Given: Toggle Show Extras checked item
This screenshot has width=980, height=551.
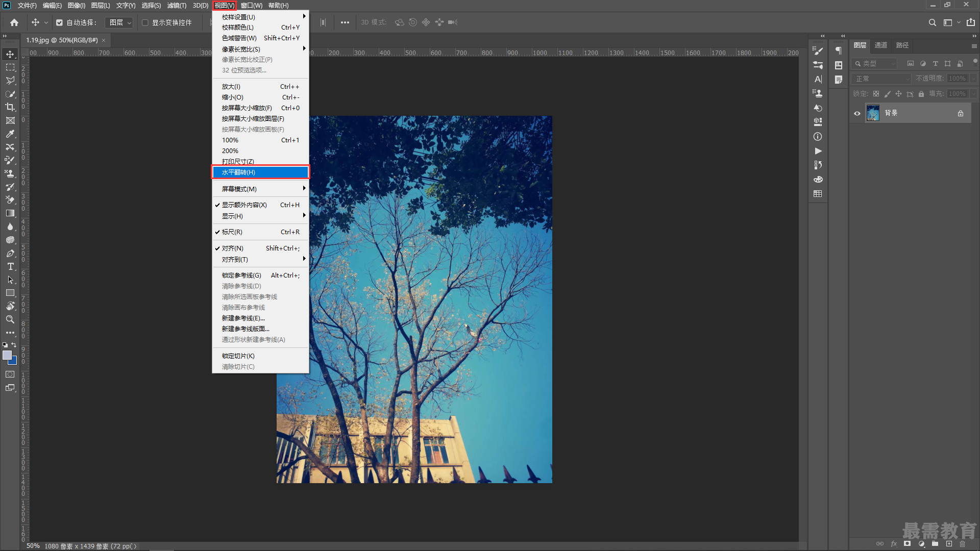Looking at the screenshot, I should [260, 205].
